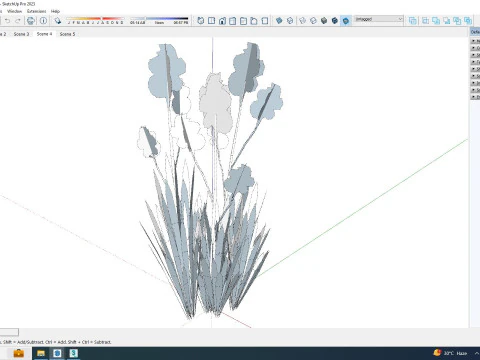The height and width of the screenshot is (360, 480).
Task: Open SketchUp S icon in taskbar
Action: click(73, 353)
